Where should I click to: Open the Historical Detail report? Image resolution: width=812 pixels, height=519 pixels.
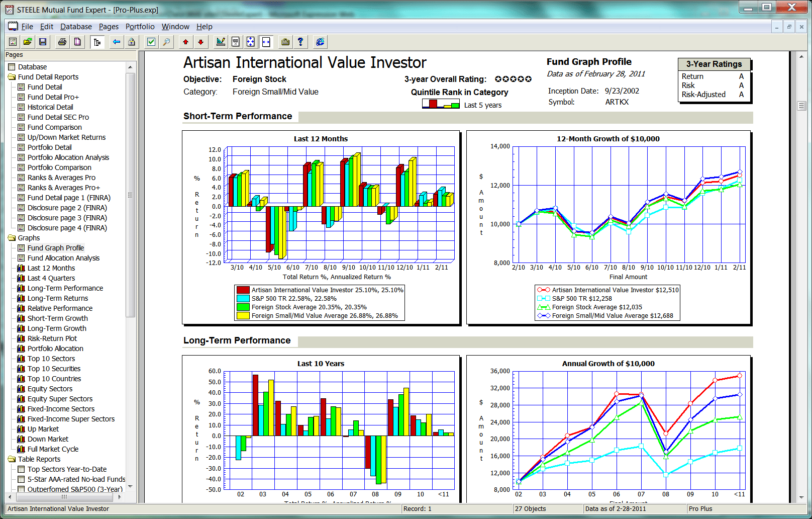50,107
